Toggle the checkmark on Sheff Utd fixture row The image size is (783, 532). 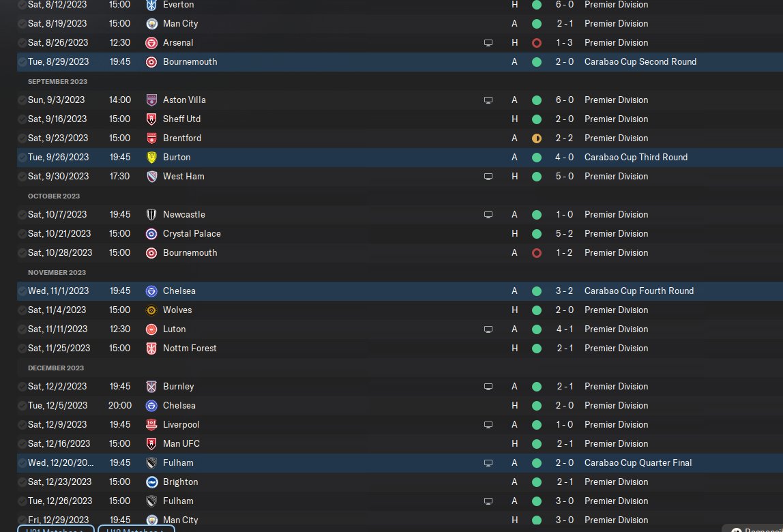(22, 119)
